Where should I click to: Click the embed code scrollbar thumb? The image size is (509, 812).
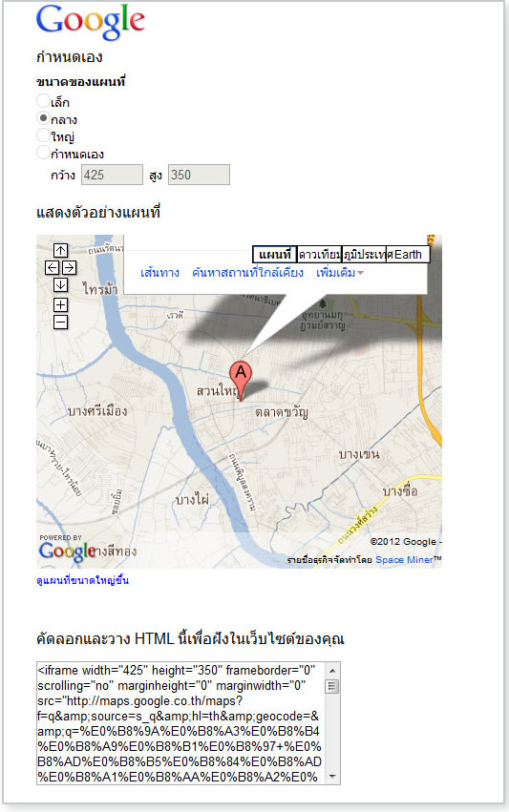332,687
